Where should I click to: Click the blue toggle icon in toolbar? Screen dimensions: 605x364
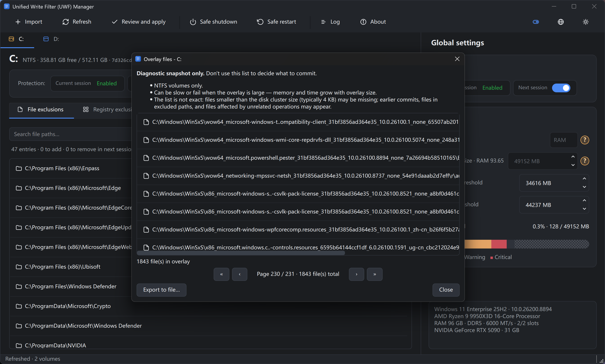coord(536,22)
